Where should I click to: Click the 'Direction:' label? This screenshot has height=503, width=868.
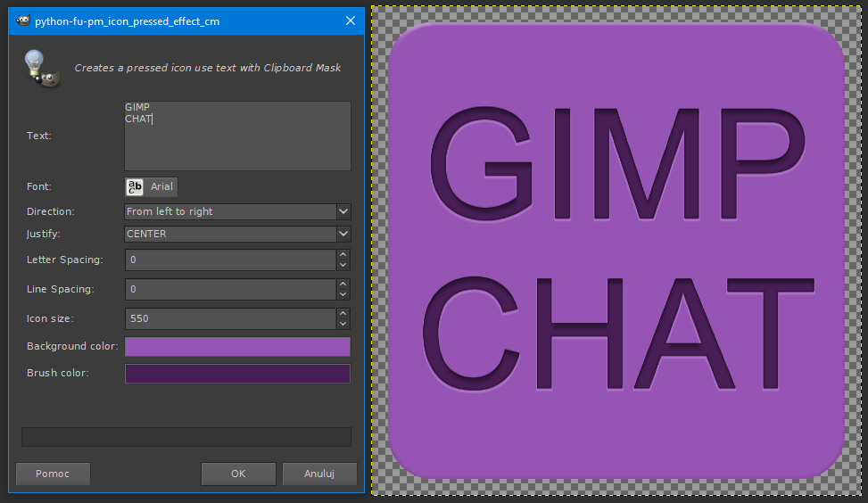point(50,211)
